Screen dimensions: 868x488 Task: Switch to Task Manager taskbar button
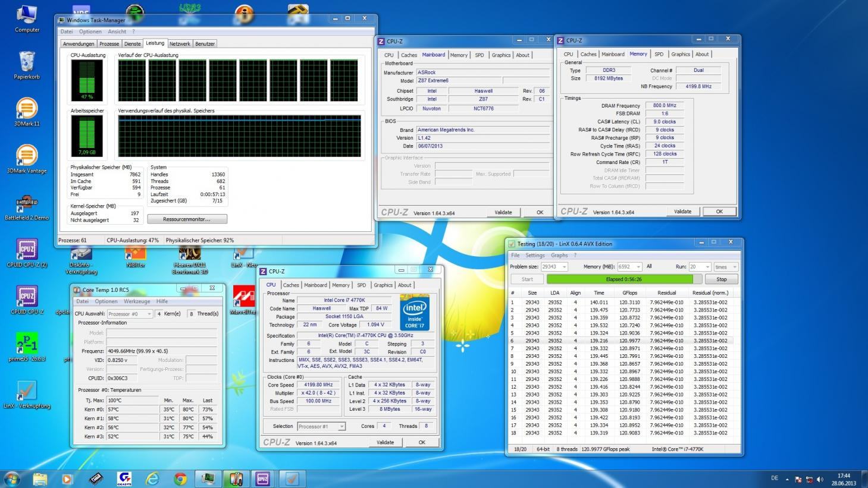pyautogui.click(x=208, y=478)
